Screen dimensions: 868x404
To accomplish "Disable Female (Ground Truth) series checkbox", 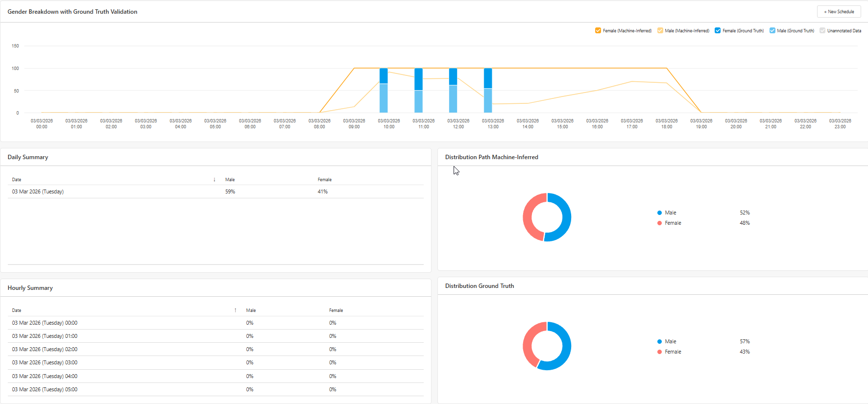I will [x=718, y=30].
